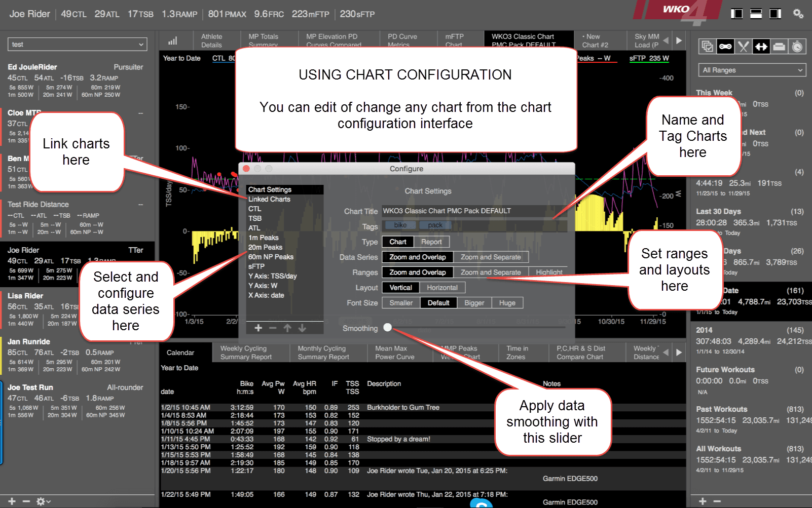
Task: Open the Athlete Details tab
Action: [211, 41]
